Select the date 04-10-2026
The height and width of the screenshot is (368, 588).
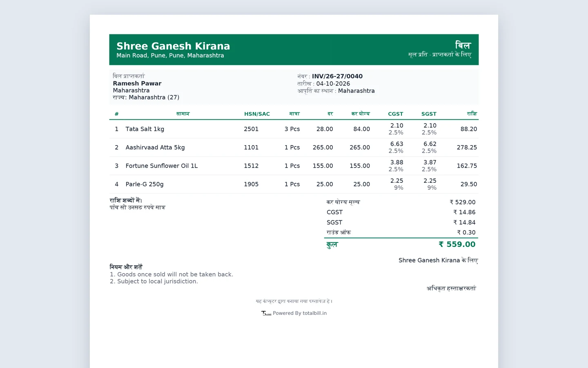click(333, 83)
